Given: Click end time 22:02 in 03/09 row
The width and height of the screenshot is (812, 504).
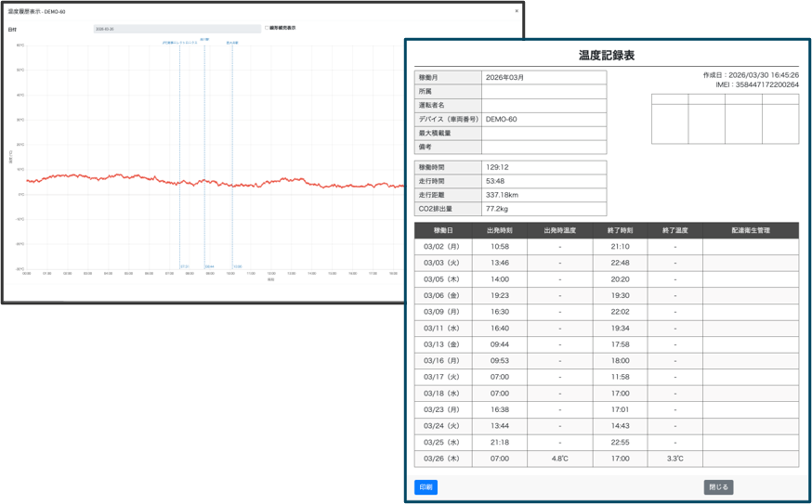Looking at the screenshot, I should (620, 312).
